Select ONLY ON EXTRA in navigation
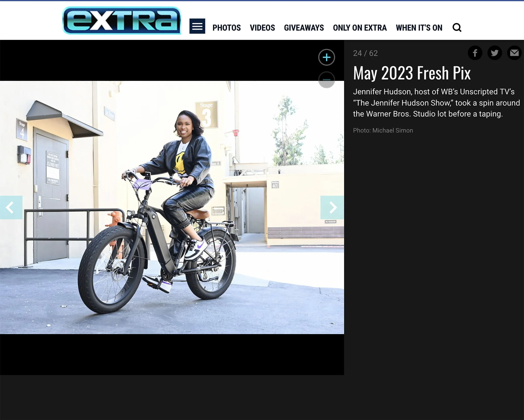This screenshot has height=420, width=524. click(360, 28)
